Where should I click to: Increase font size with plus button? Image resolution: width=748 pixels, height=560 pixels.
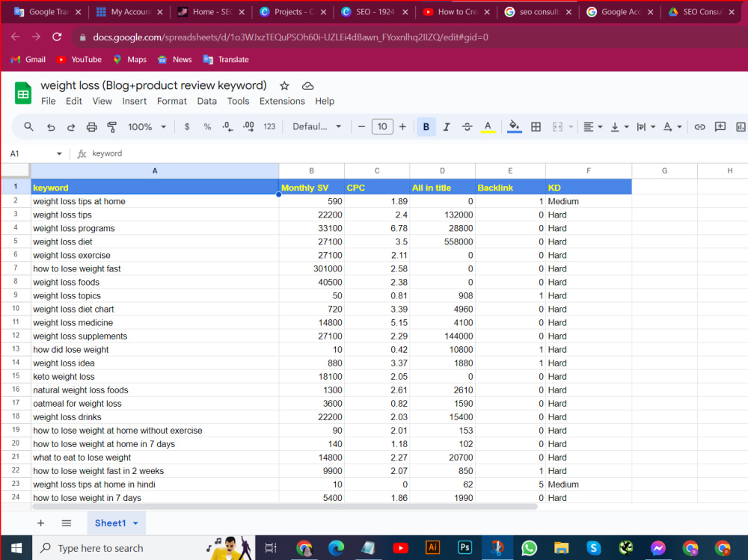pos(402,127)
